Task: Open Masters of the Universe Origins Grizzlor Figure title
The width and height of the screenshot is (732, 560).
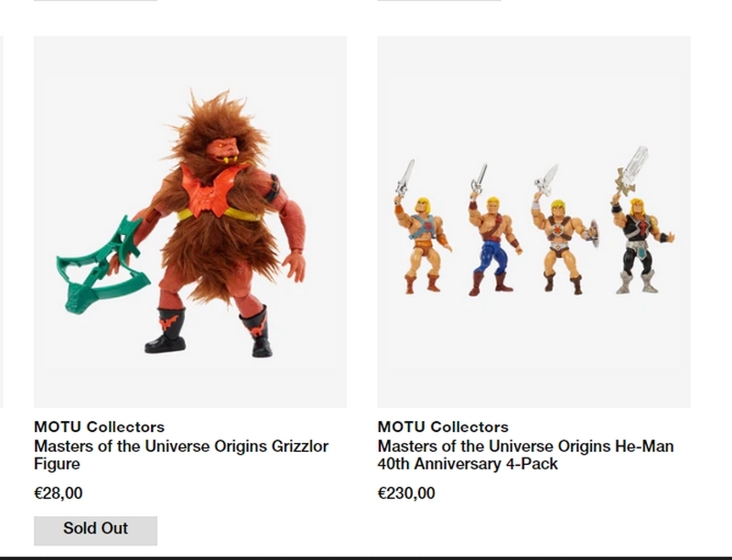Action: point(181,455)
